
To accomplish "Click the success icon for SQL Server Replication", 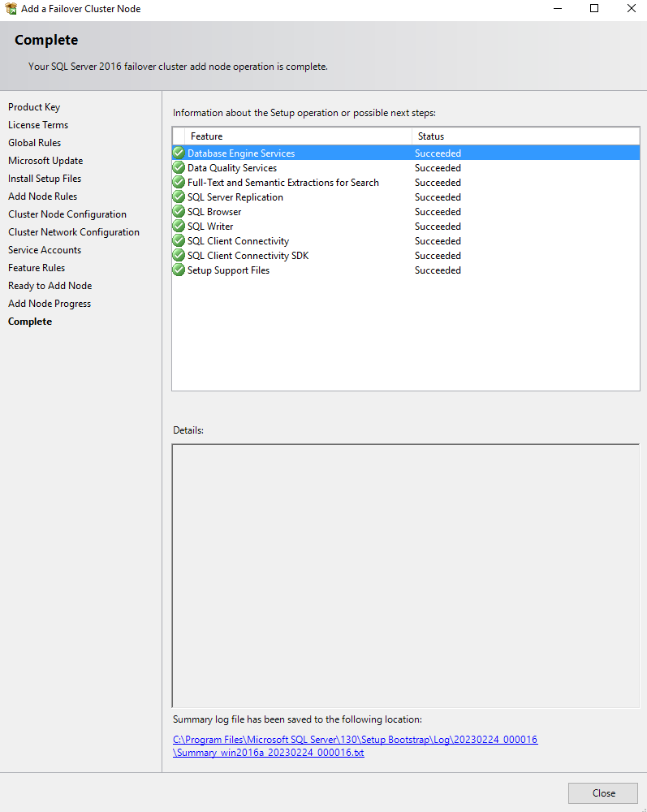I will [x=179, y=197].
